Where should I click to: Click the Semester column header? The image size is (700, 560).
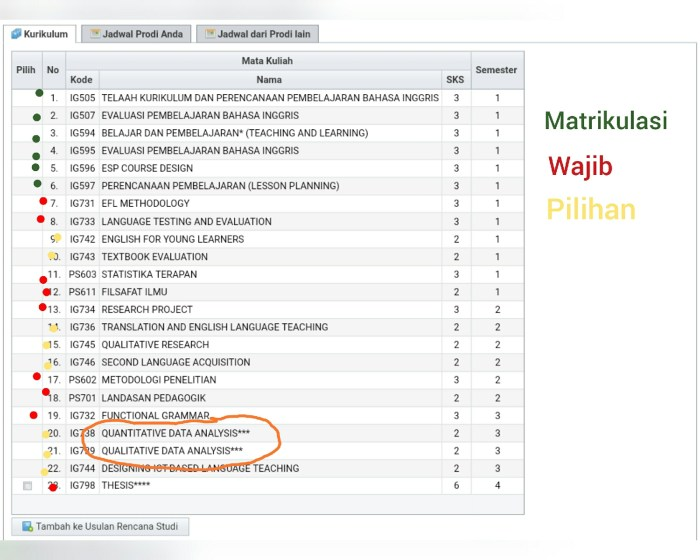coord(496,70)
